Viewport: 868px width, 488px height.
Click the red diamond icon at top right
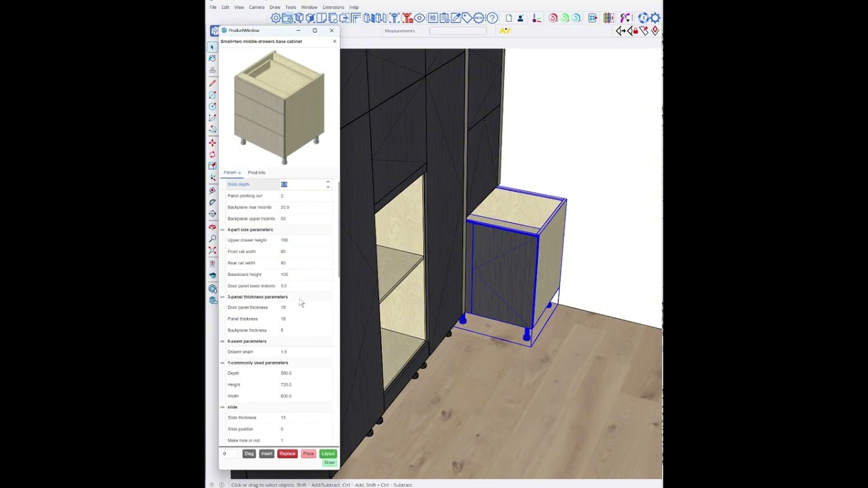pyautogui.click(x=654, y=31)
